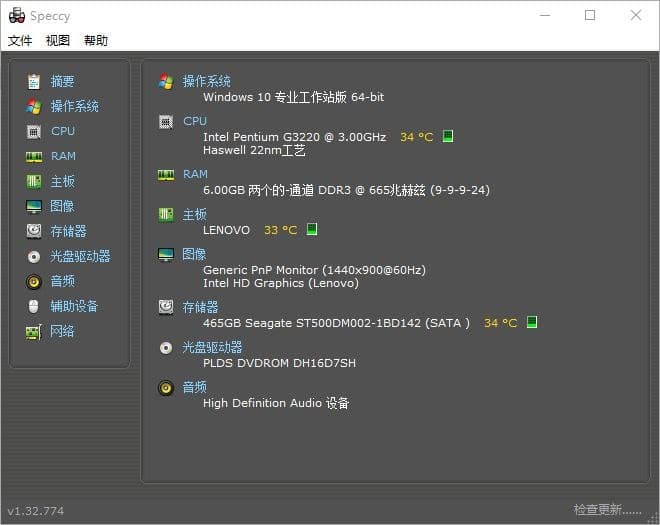Open the 文件 menu
The height and width of the screenshot is (525, 660).
20,41
